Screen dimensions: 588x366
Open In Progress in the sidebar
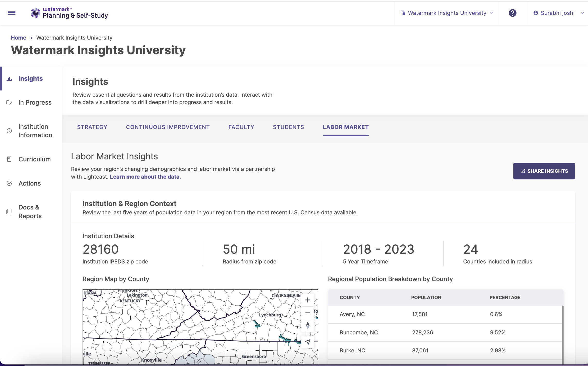(x=31, y=103)
